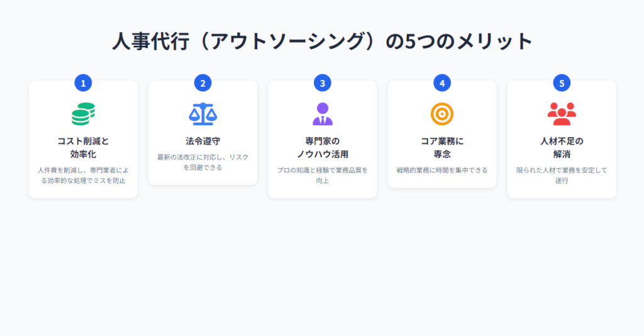The width and height of the screenshot is (644, 336).
Task: Click the blue number 3 badge
Action: 323,82
